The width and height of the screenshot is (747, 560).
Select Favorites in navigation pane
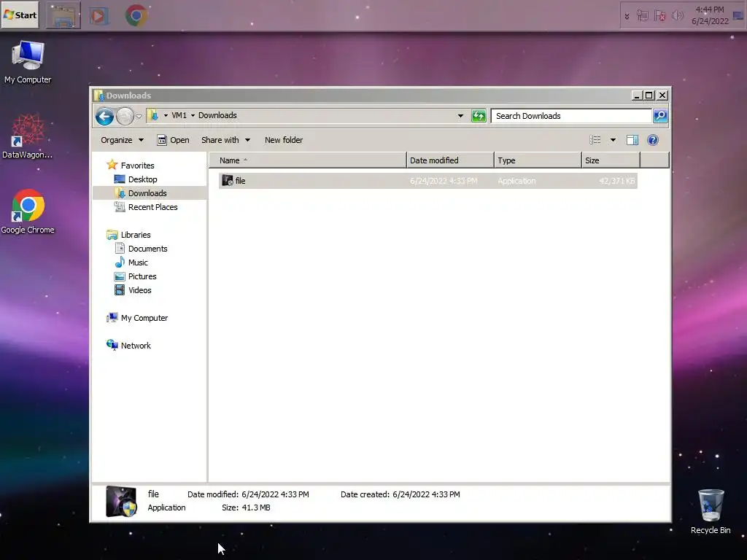click(137, 166)
